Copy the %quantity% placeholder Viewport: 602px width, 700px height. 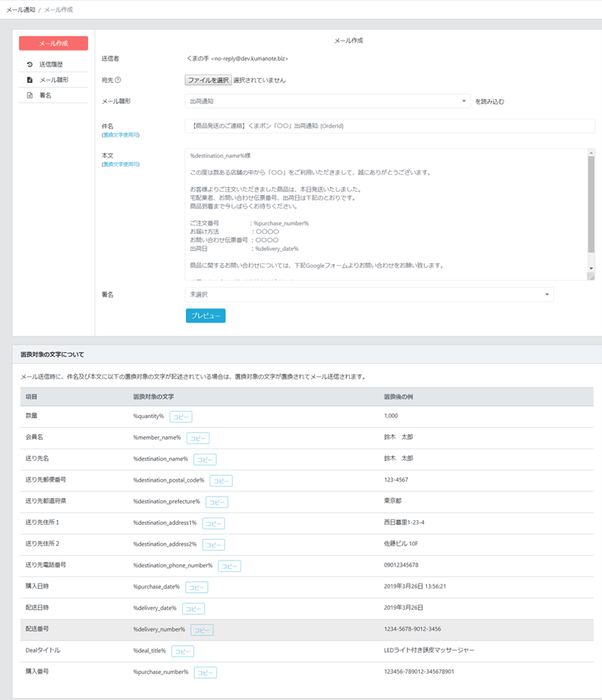coord(181,415)
